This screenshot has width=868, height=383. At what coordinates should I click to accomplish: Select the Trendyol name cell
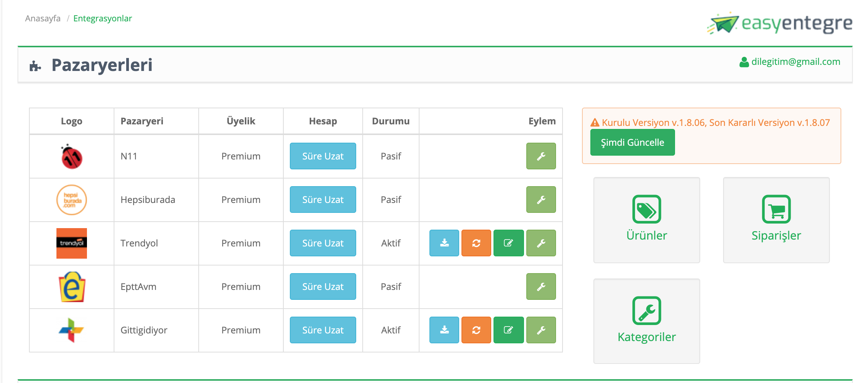coord(156,243)
